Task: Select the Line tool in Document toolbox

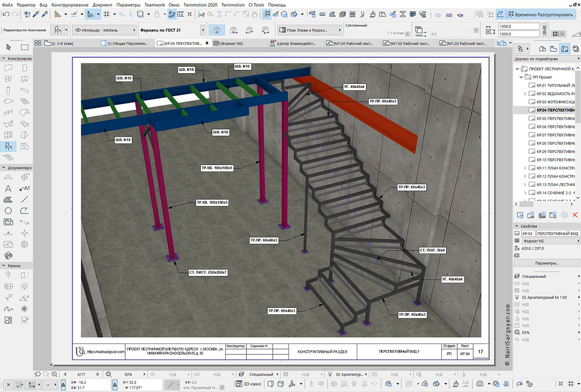Action: click(x=24, y=200)
